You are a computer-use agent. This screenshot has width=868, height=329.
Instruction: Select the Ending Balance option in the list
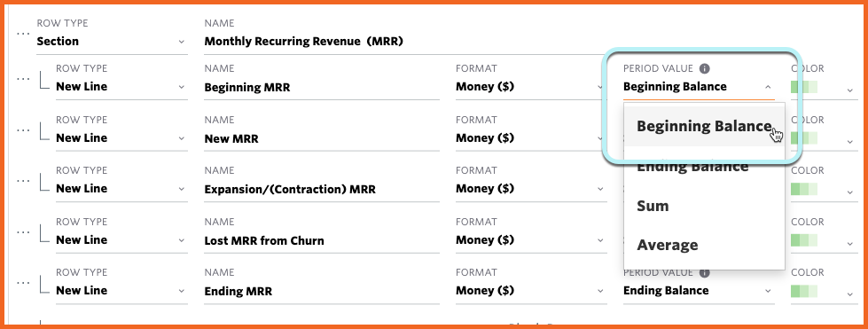(704, 166)
